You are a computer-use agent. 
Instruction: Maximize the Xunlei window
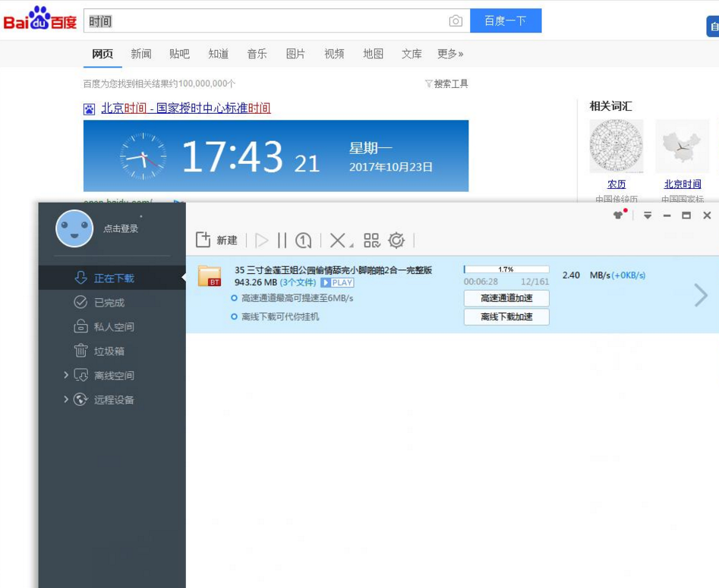[686, 215]
